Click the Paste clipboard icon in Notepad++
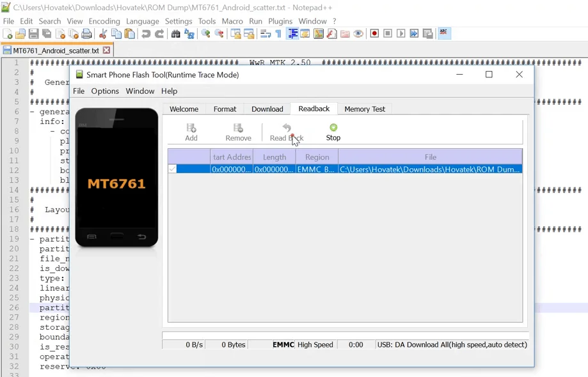This screenshot has height=377, width=588. (129, 34)
